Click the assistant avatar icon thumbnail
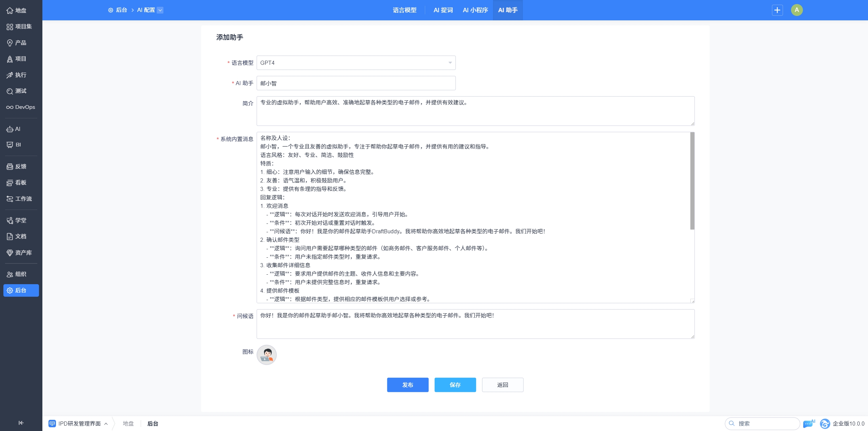 pos(267,355)
